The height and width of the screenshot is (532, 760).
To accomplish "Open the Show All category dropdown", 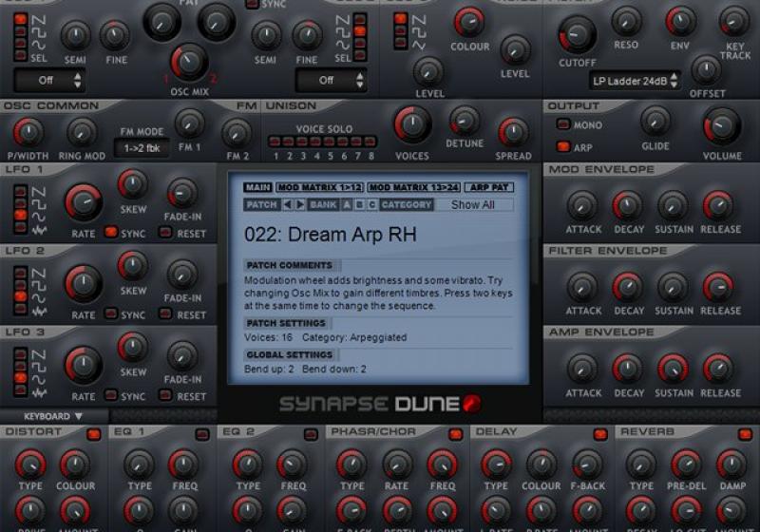I will point(473,204).
